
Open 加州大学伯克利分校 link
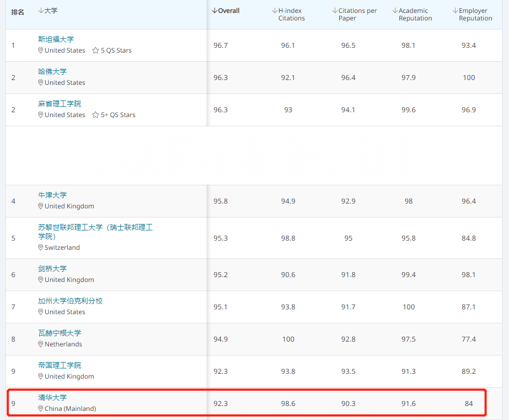(70, 301)
